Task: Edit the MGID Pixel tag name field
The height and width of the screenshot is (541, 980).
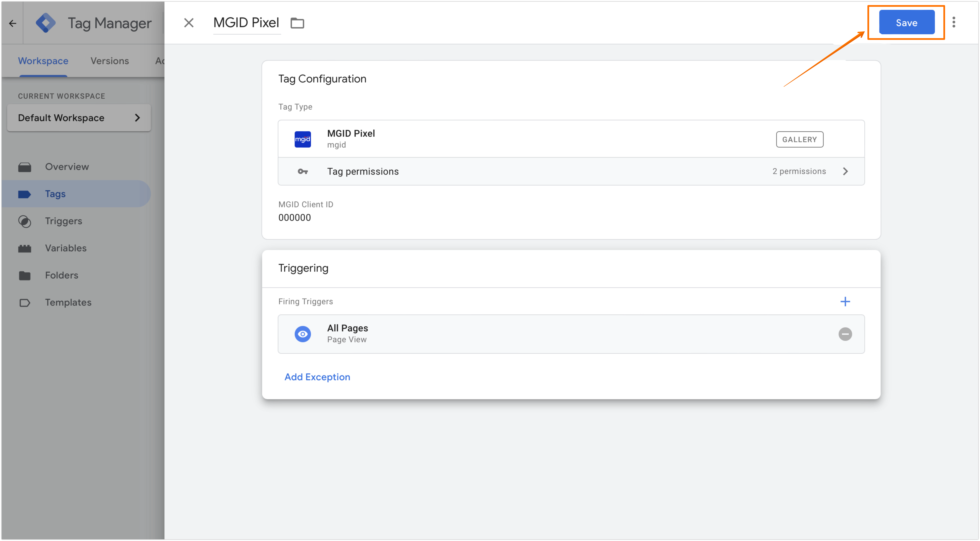Action: point(246,23)
